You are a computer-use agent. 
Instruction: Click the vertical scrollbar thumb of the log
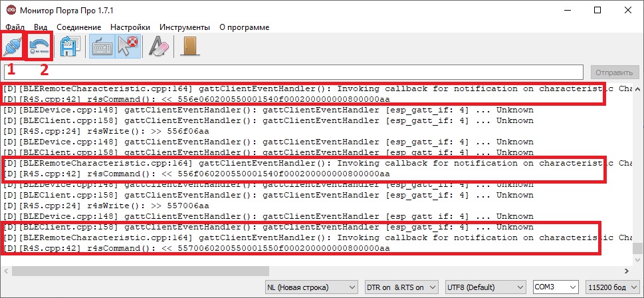(x=637, y=248)
